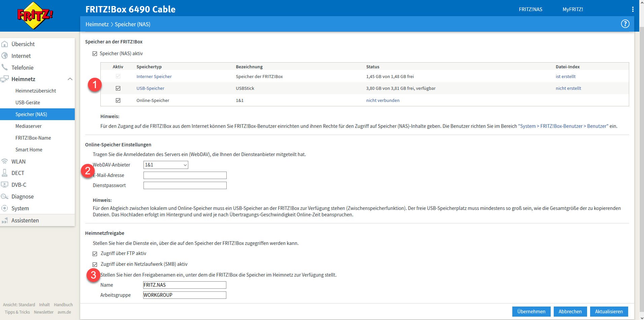The height and width of the screenshot is (320, 644).
Task: Click the WLAN wifi icon
Action: (5, 162)
